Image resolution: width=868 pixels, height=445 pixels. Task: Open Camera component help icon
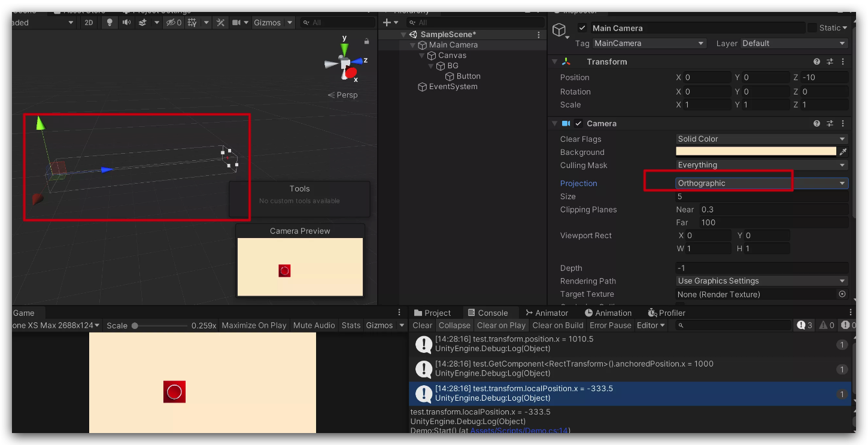click(x=817, y=123)
